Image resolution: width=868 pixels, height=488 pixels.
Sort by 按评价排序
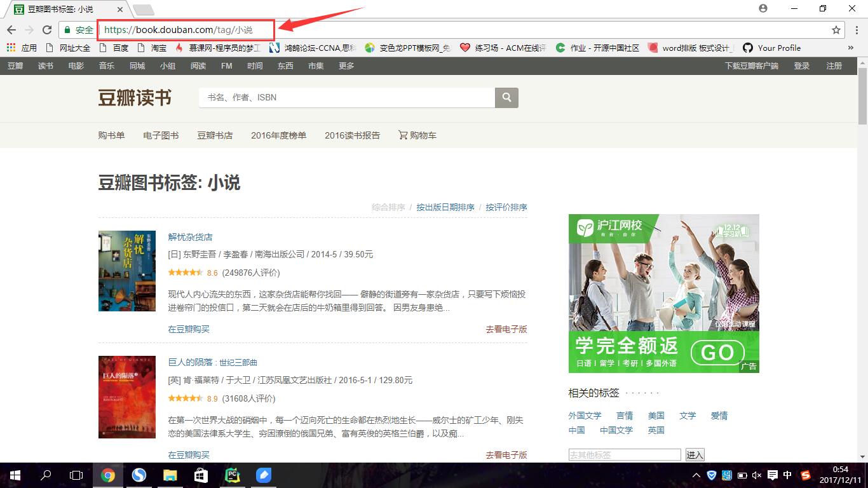tap(506, 207)
